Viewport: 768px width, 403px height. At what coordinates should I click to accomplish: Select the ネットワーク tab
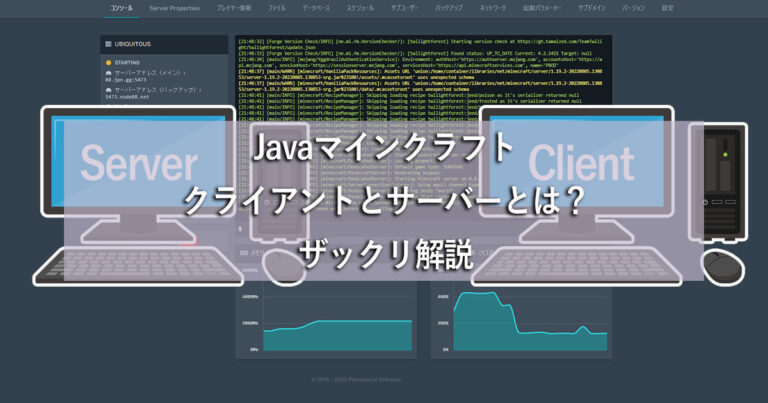[493, 8]
